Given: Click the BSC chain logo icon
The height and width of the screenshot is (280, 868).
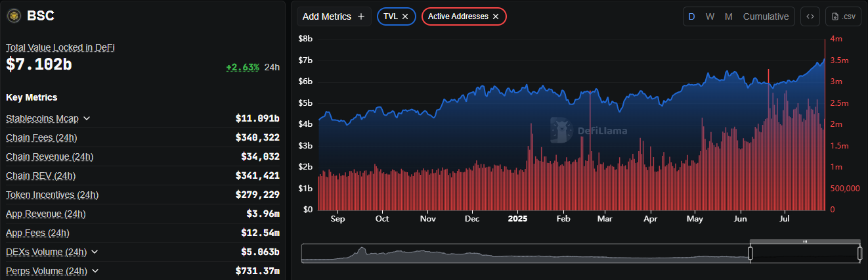Looking at the screenshot, I should 14,16.
